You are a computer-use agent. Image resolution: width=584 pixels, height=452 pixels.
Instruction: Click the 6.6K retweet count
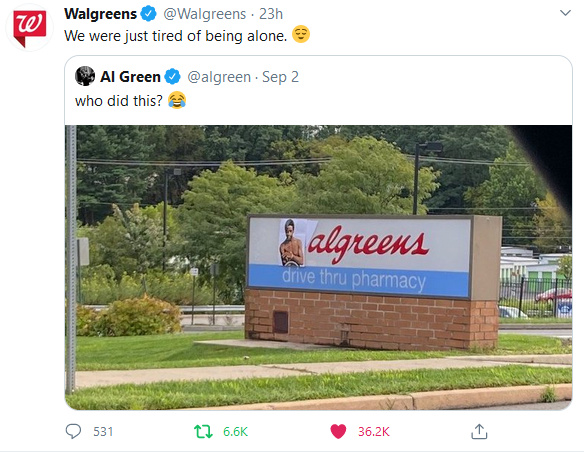[x=235, y=432]
